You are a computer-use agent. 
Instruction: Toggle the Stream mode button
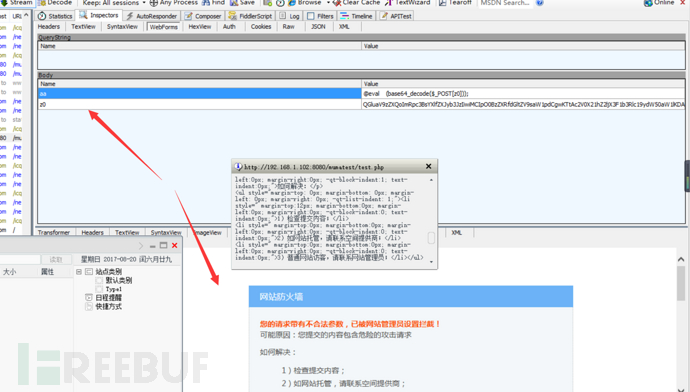[17, 3]
